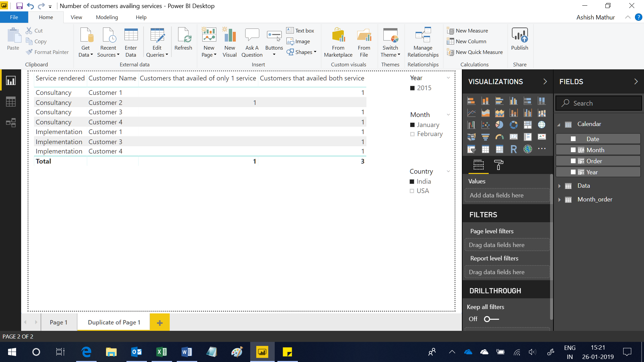The height and width of the screenshot is (362, 644).
Task: Click New Measure
Action: [467, 31]
